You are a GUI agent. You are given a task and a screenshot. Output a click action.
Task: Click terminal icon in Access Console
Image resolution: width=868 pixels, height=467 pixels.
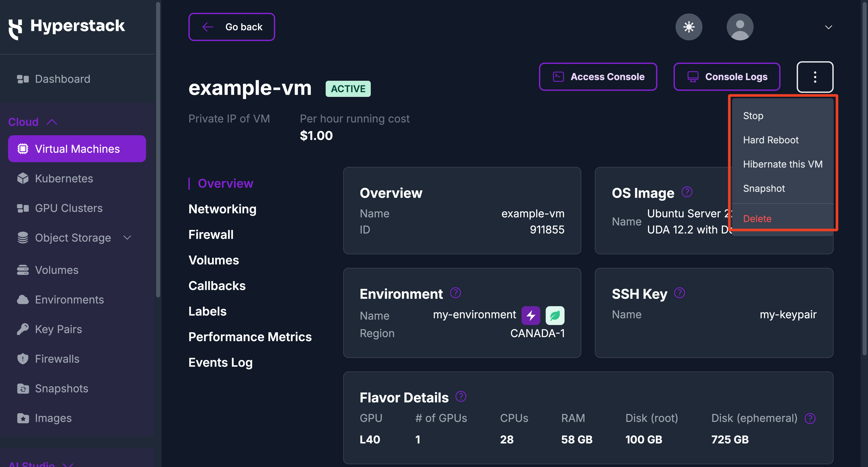point(558,77)
